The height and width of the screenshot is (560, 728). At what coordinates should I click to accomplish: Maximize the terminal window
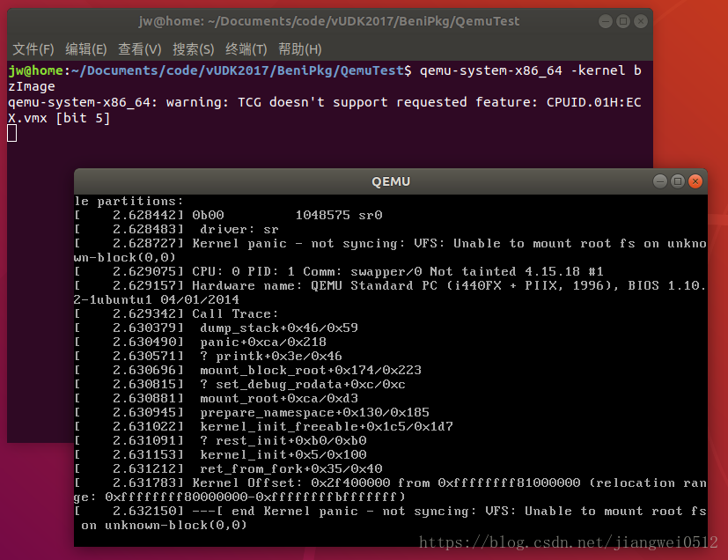(x=623, y=21)
